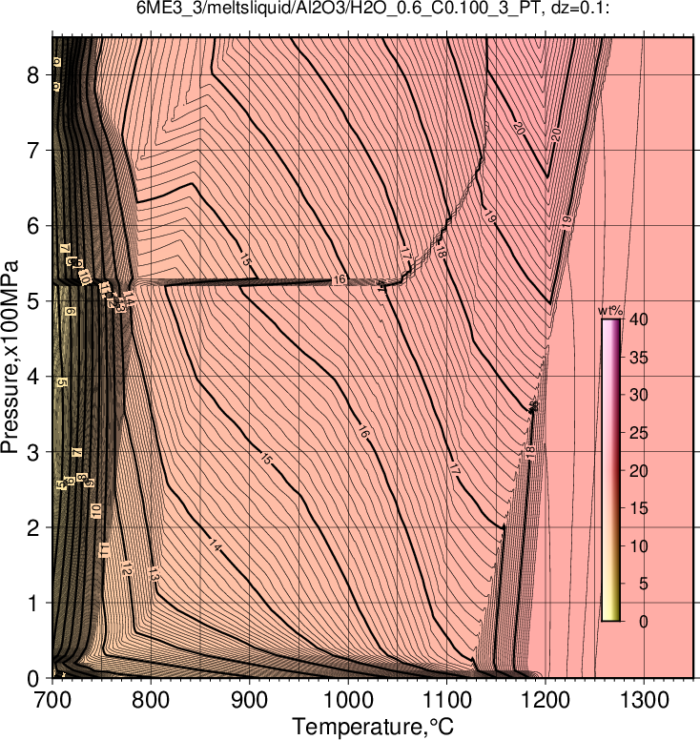
Task: Click the Pressure,x100MPa axis label
Action: point(10,358)
